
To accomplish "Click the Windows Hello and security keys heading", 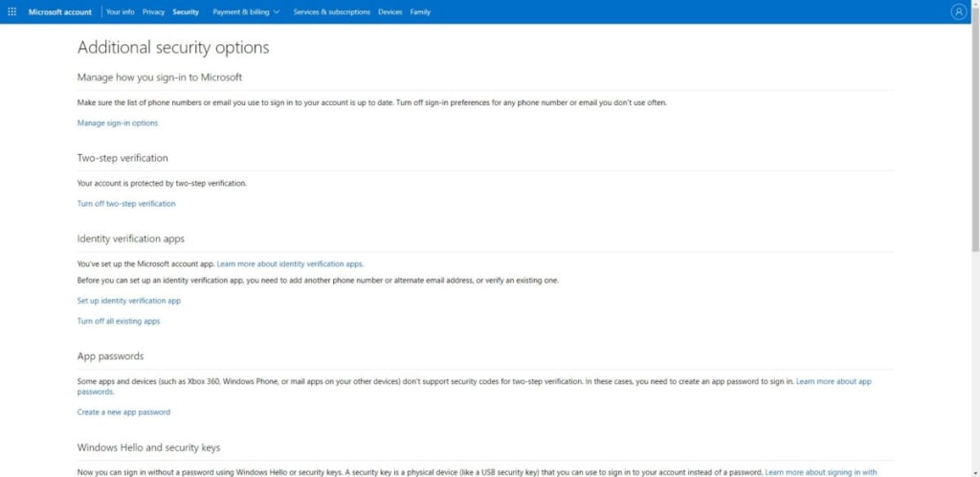I will coord(148,447).
